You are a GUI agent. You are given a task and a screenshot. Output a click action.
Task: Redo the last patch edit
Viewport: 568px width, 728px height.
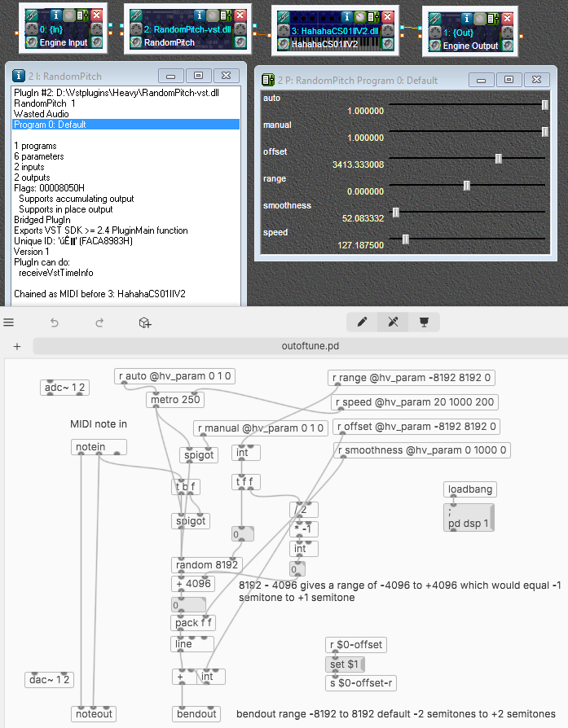click(x=99, y=322)
